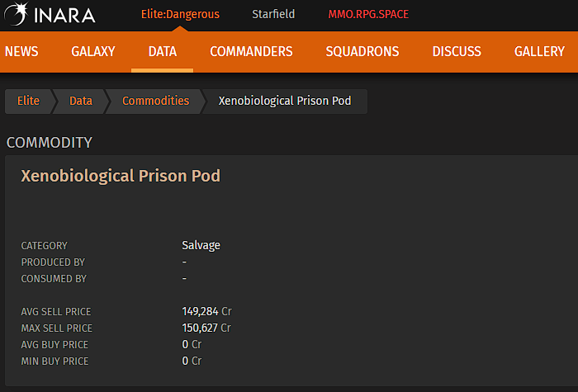The width and height of the screenshot is (578, 392).
Task: Go to the COMMANDERS section
Action: click(251, 51)
